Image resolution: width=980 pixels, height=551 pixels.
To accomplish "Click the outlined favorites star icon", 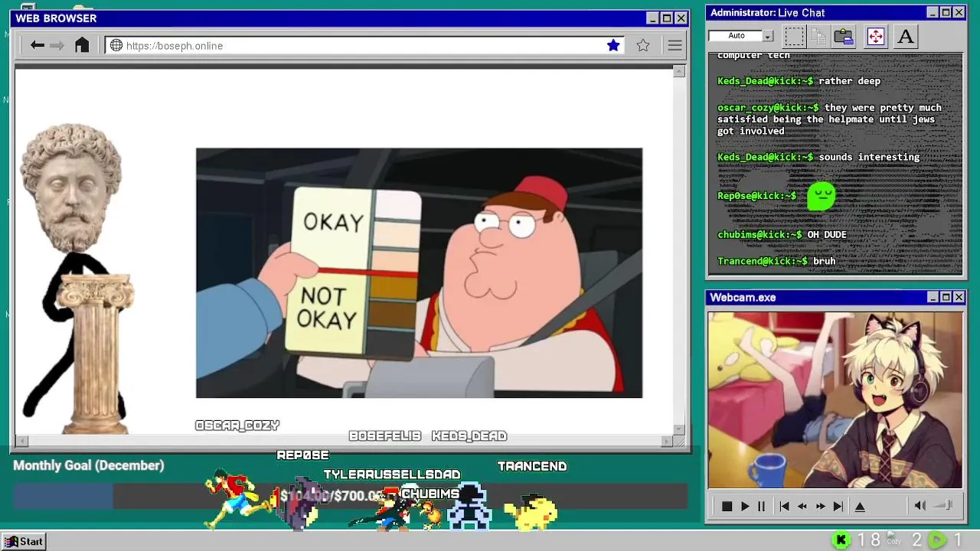I will (643, 45).
